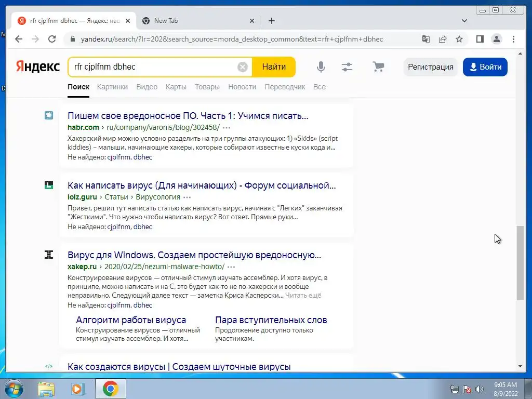Reload the Yandex search page

click(x=52, y=39)
